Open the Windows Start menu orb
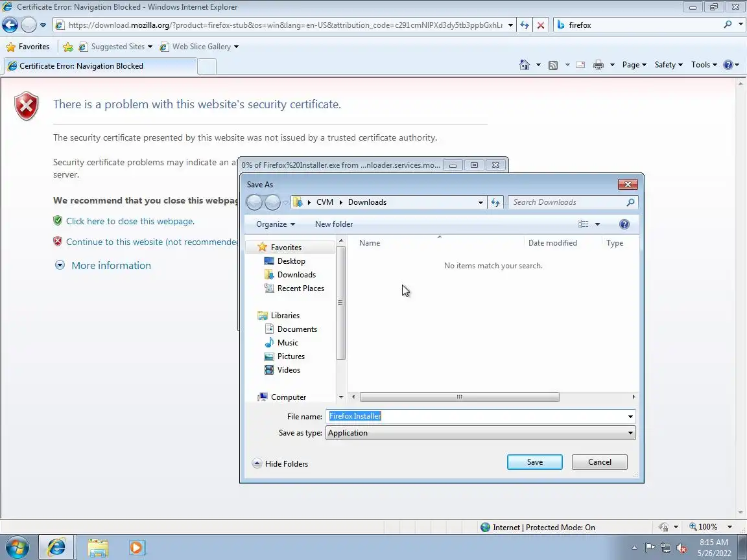The height and width of the screenshot is (560, 747). pyautogui.click(x=18, y=547)
